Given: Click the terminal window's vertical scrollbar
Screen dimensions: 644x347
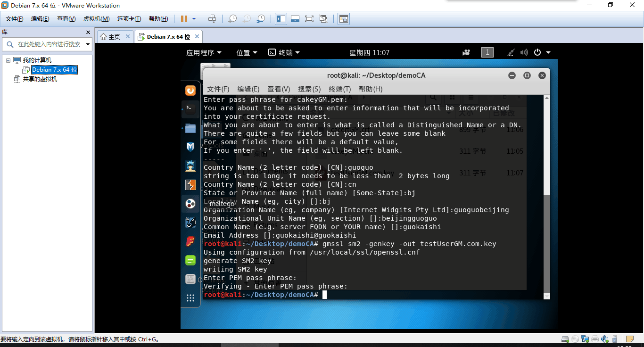Looking at the screenshot, I should coord(547,197).
